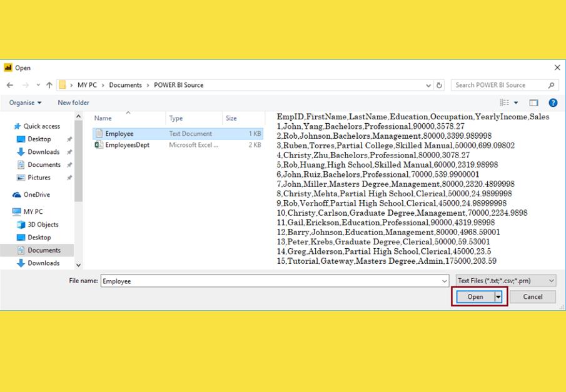The width and height of the screenshot is (566, 392).
Task: Click the Power BI icon in title bar
Action: tap(8, 68)
